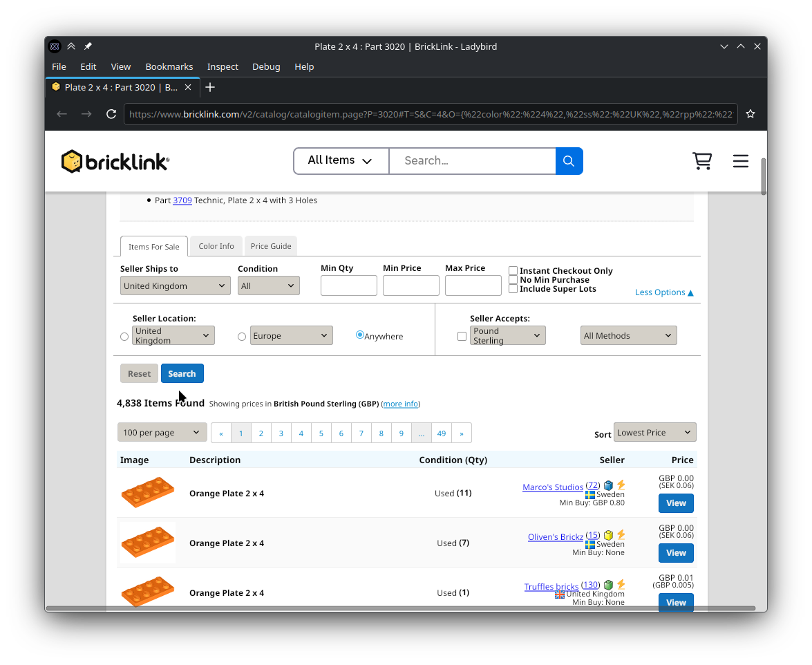812x665 pixels.
Task: Select Items For Sale tab
Action: point(154,247)
